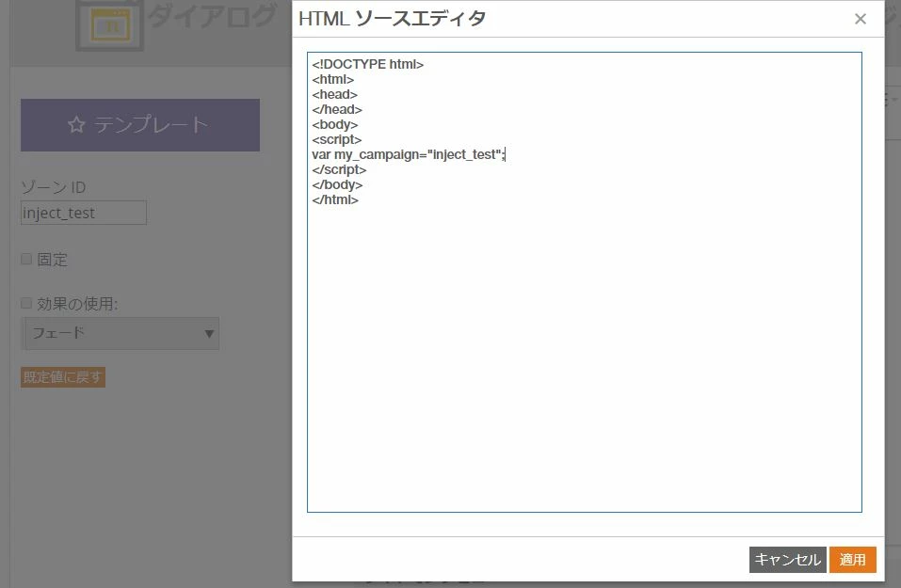Click the <!DOCTYPE html> line
The width and height of the screenshot is (901, 588).
[x=368, y=64]
